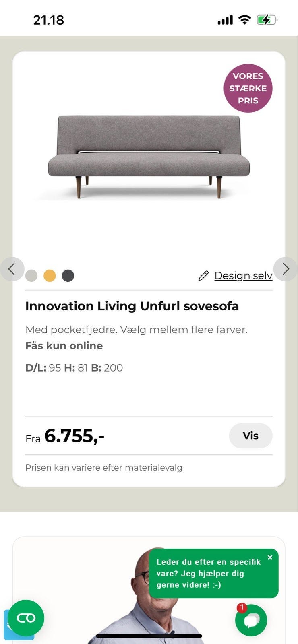The width and height of the screenshot is (298, 644).
Task: Tap the Wi-Fi status icon
Action: [244, 20]
